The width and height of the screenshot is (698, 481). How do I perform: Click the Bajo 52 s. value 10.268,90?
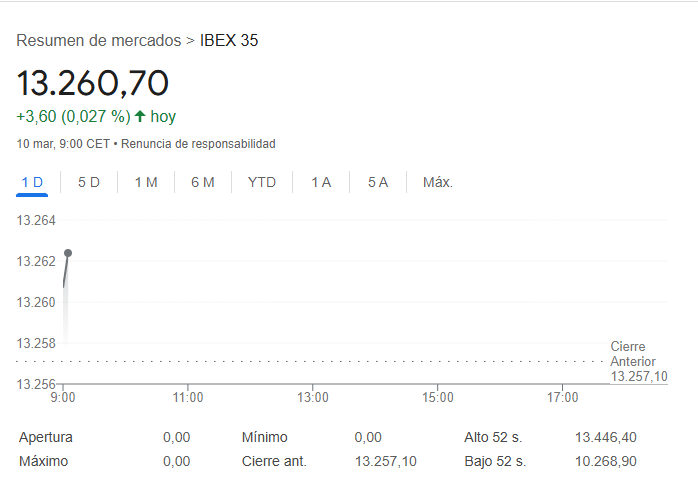605,461
